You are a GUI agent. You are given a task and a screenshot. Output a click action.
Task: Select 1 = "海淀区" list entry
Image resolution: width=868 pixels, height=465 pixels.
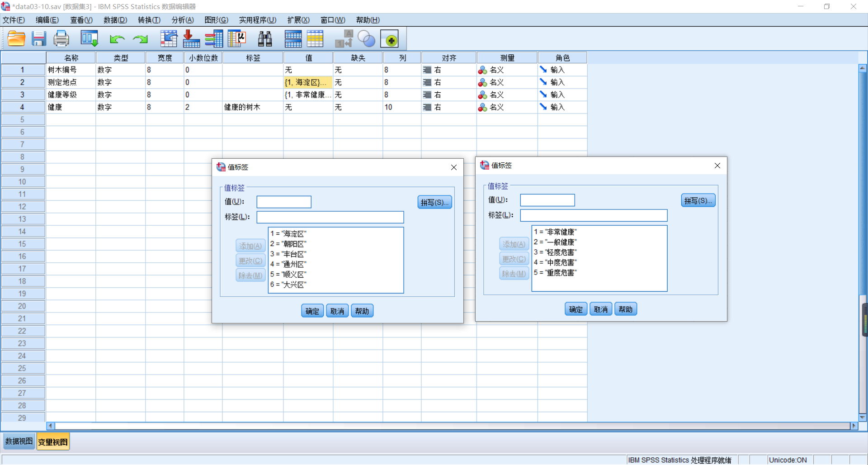click(288, 234)
